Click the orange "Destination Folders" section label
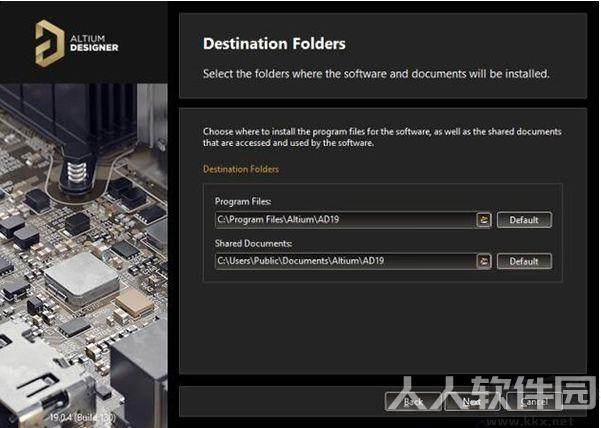 [241, 169]
